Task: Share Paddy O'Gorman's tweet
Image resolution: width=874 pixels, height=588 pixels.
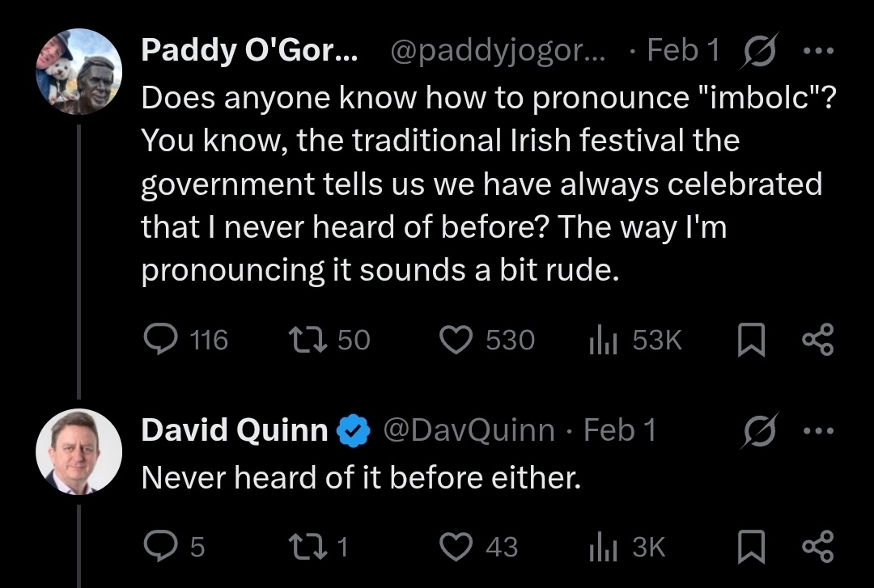Action: click(817, 340)
